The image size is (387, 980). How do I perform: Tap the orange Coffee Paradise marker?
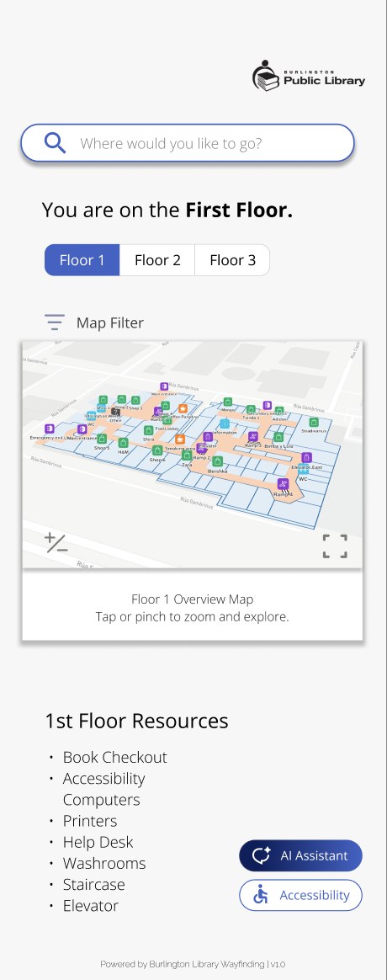click(x=183, y=408)
